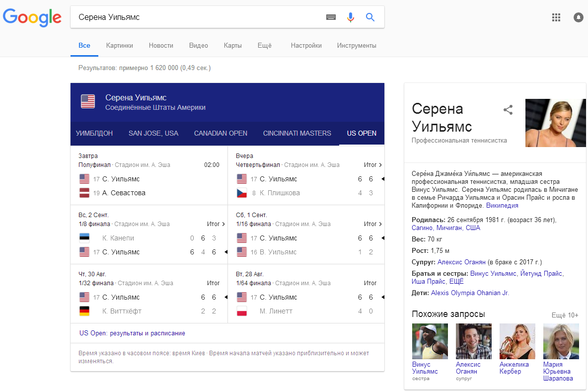Select the CINCINNATI MASTERS tab
The width and height of the screenshot is (588, 392).
click(x=297, y=133)
